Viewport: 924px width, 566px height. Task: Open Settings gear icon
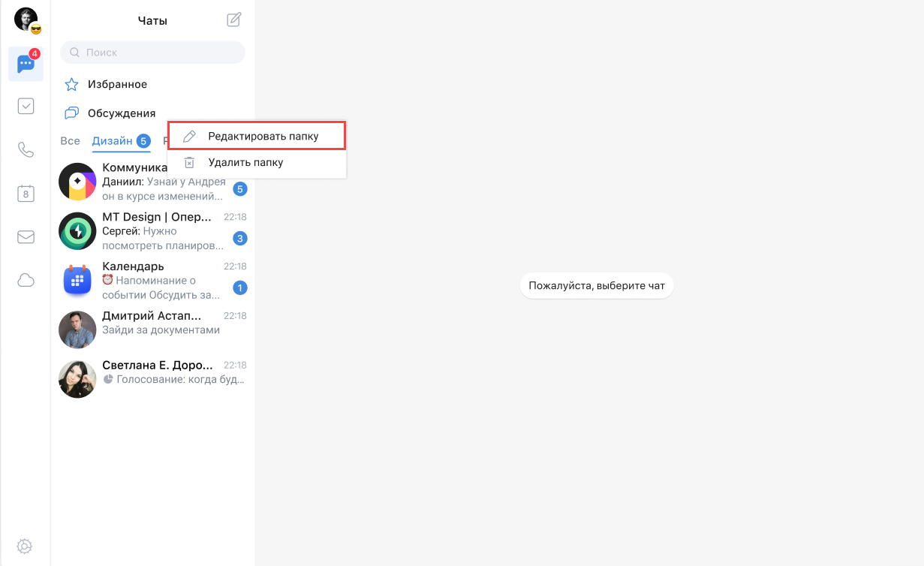[x=25, y=546]
